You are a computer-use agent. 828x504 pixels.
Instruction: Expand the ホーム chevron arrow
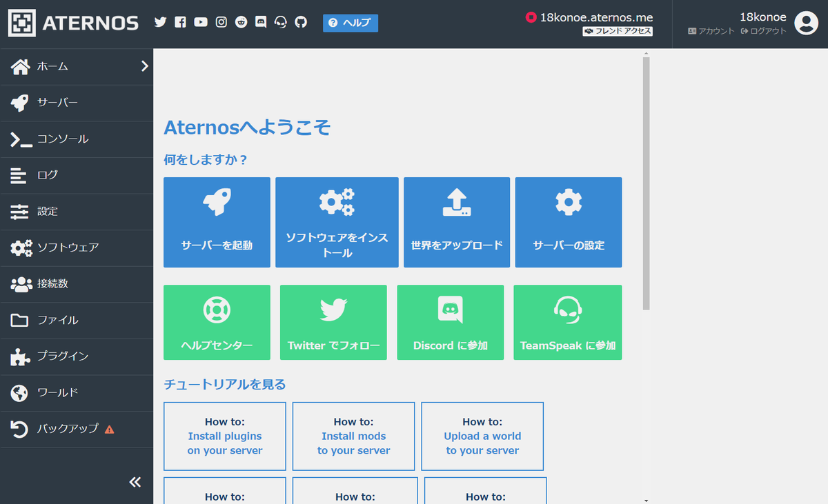144,66
